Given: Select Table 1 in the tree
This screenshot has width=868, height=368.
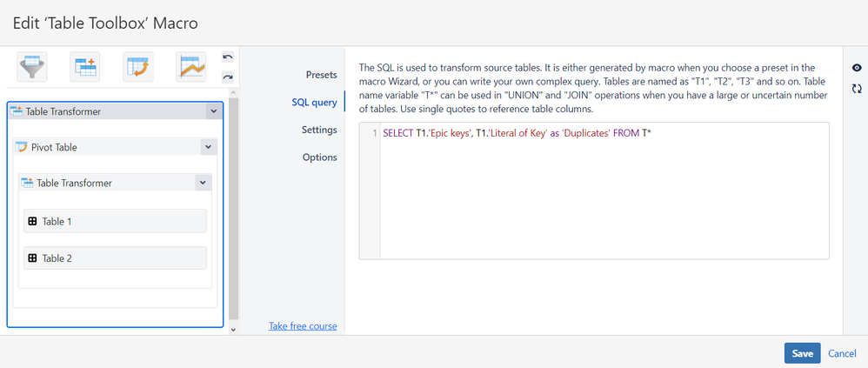Looking at the screenshot, I should point(115,221).
